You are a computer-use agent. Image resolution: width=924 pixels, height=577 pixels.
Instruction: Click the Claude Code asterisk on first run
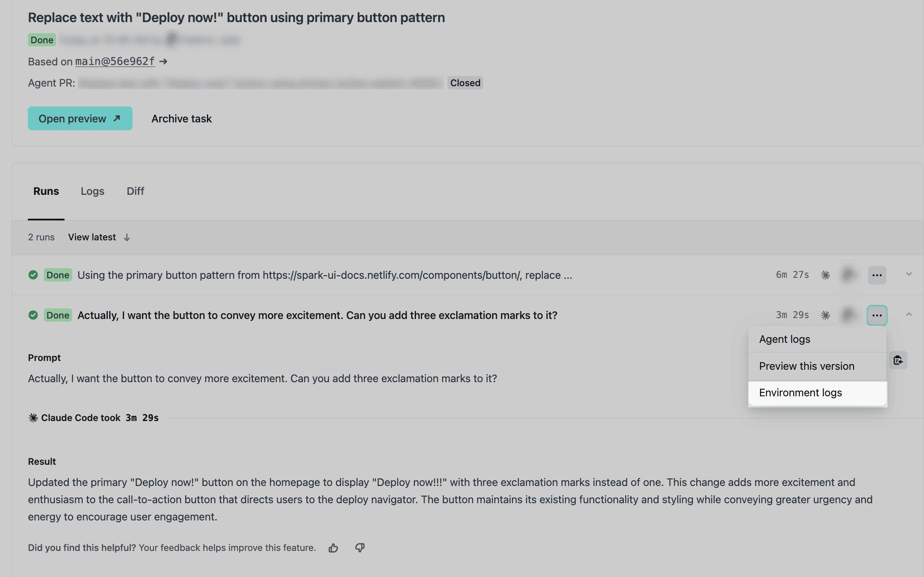coord(825,275)
